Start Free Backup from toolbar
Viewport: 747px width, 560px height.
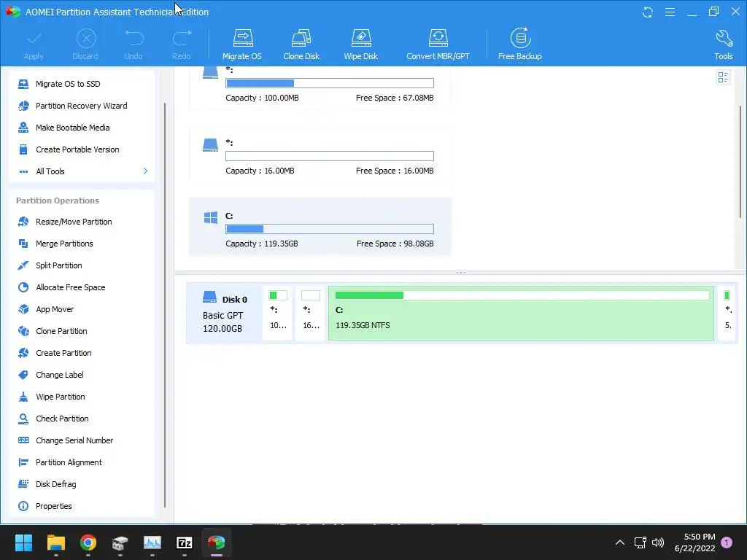[519, 44]
